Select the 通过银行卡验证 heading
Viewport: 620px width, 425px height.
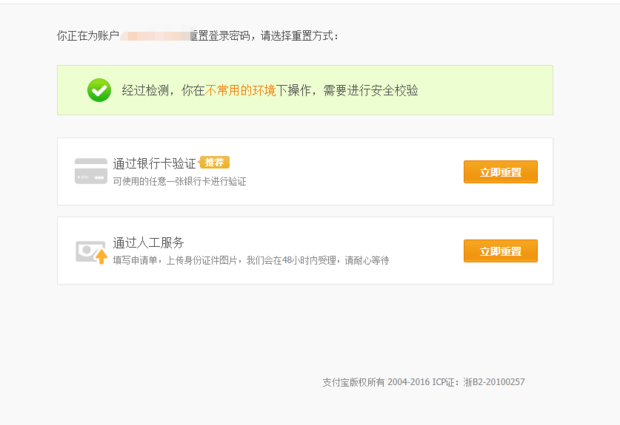tap(154, 163)
